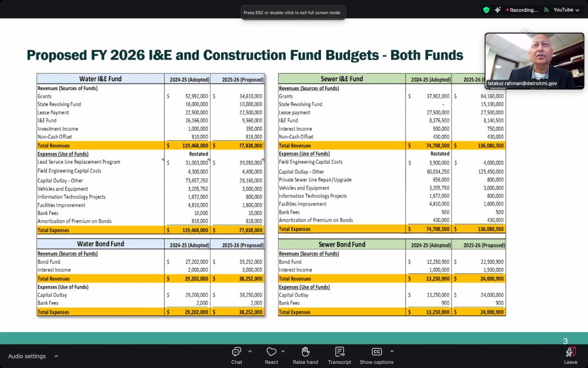Click Sewer Grants value 84,160,000
588x368 pixels.
(492, 96)
